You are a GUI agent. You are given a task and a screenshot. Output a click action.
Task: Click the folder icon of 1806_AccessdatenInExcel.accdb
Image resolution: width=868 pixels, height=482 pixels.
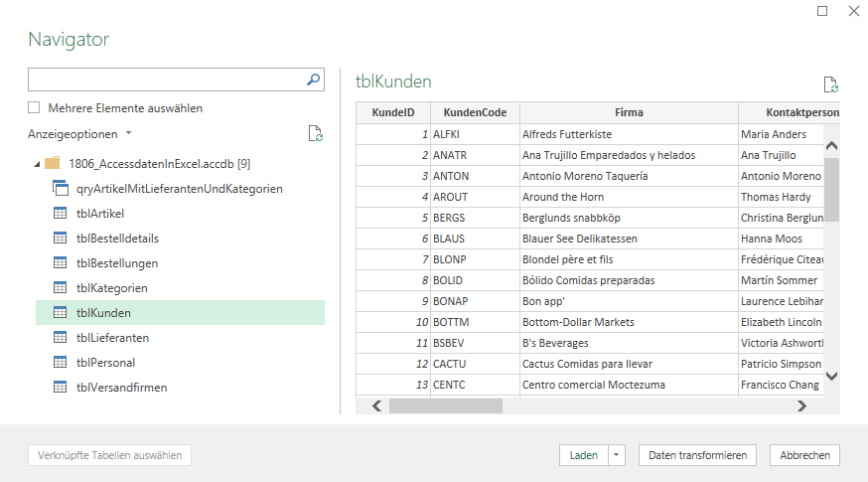point(53,163)
